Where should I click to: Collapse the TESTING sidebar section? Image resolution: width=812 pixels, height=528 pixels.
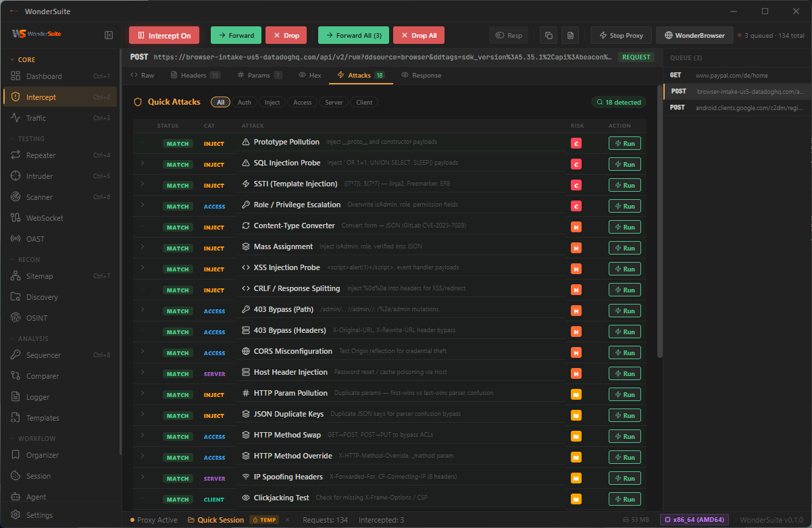point(26,138)
